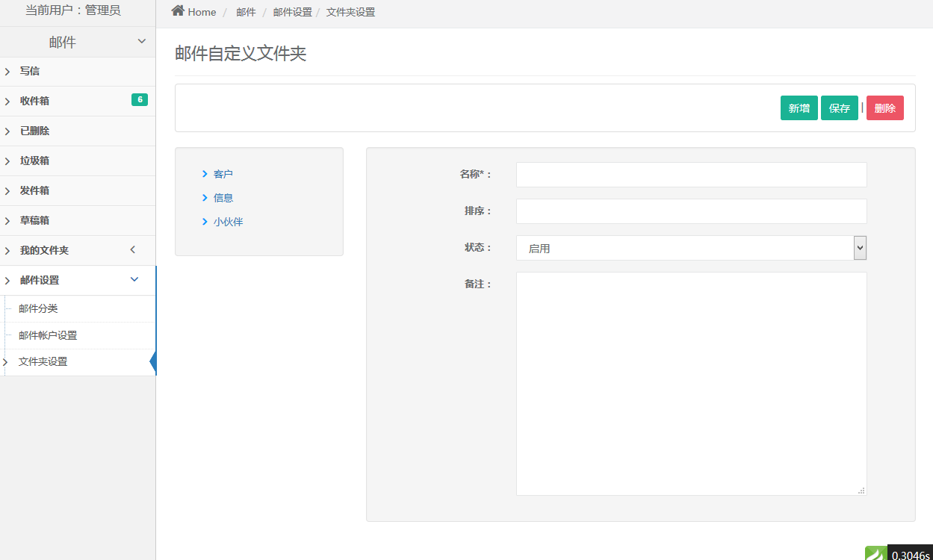
Task: Select 文件夹设置 submenu entry
Action: tap(43, 361)
